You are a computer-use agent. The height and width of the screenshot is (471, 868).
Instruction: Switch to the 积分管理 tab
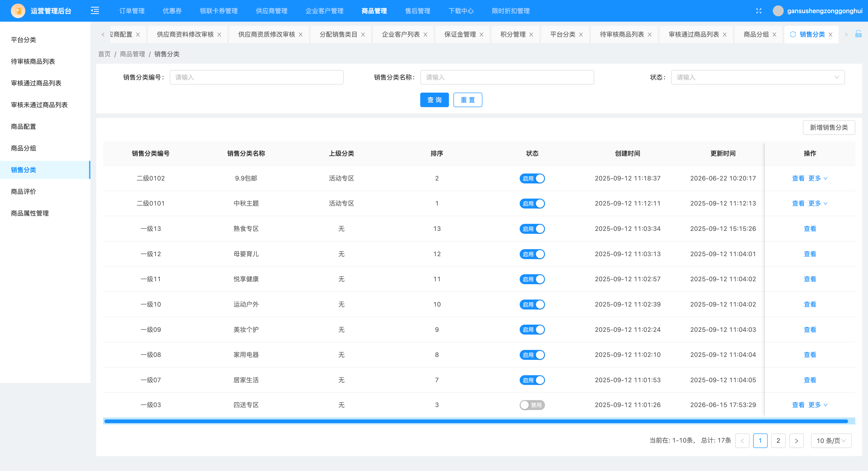tap(512, 34)
